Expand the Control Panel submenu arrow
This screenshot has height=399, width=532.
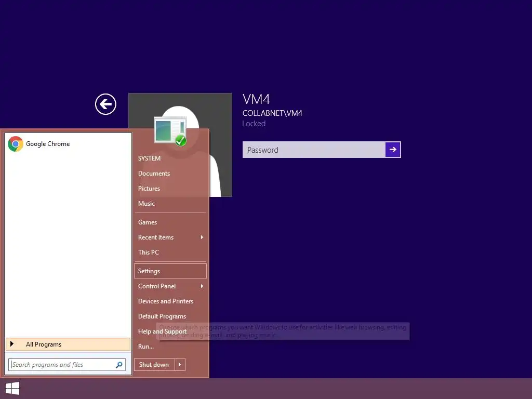tap(202, 286)
